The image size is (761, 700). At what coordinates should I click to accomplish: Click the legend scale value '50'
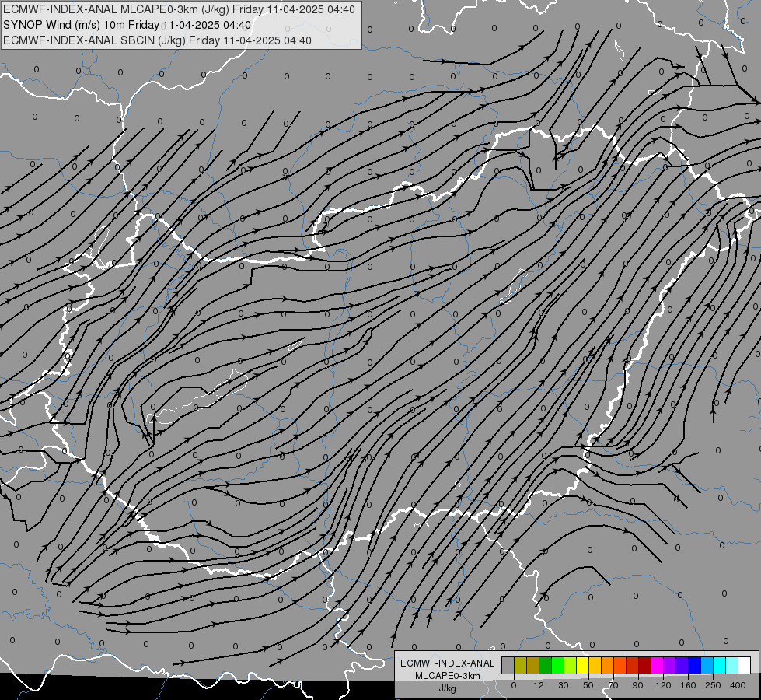click(588, 685)
